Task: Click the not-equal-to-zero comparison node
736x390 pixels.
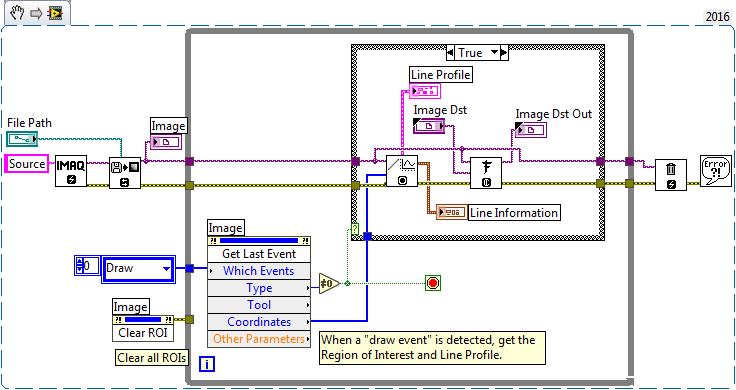Action: coord(329,283)
